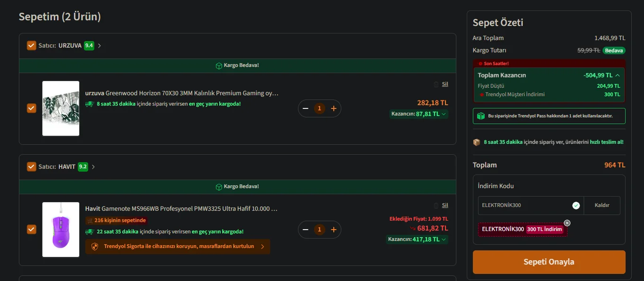Decrease urzuva mousepad quantity with minus
644x281 pixels.
pos(305,108)
